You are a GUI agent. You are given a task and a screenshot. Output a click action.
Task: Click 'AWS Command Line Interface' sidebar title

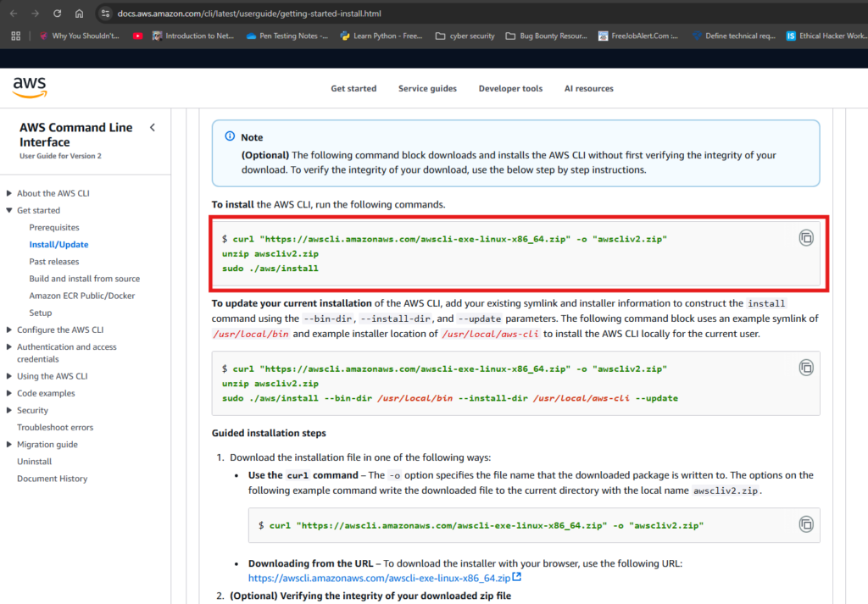(75, 135)
